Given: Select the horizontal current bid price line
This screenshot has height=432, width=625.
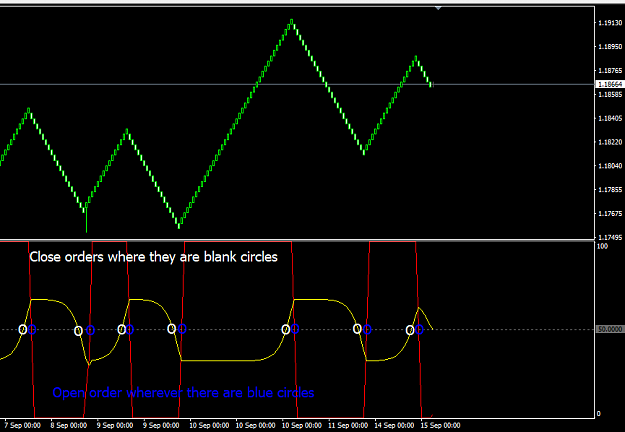Looking at the screenshot, I should (x=297, y=84).
